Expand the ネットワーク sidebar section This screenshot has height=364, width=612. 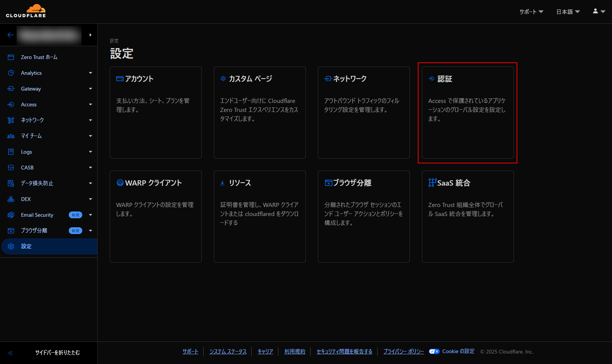click(x=91, y=120)
